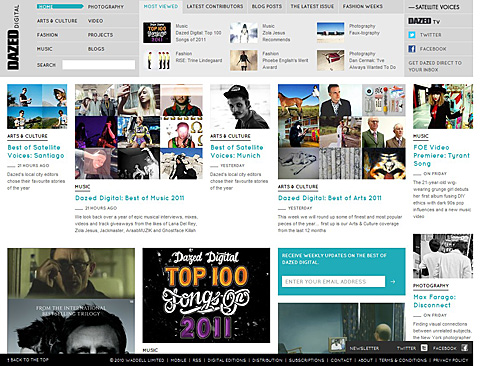Screen dimensions: 480x366
Task: Click the Twitter icon in bottom bar
Action: click(x=424, y=348)
